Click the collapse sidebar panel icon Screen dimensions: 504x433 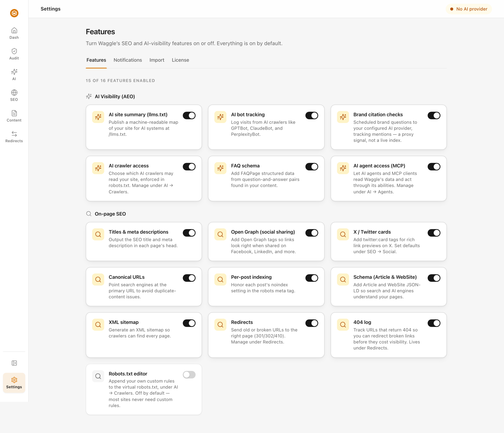pyautogui.click(x=14, y=363)
